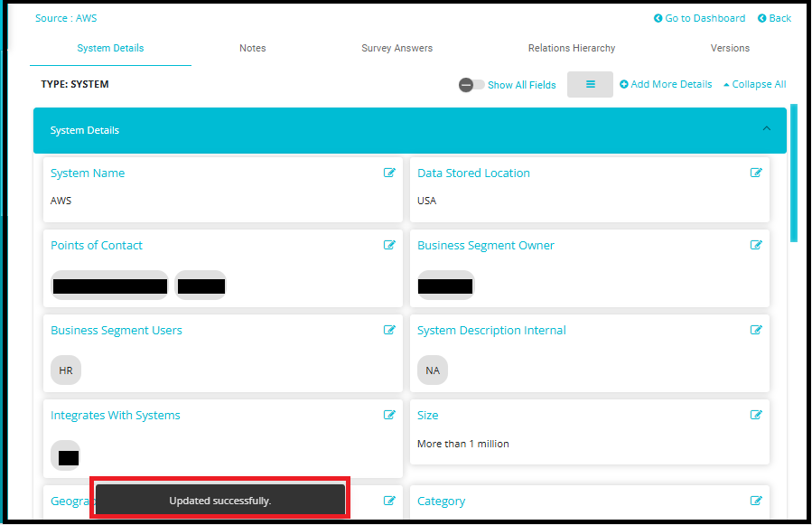812x525 pixels.
Task: Edit the Business Segment Owner field
Action: pyautogui.click(x=756, y=245)
